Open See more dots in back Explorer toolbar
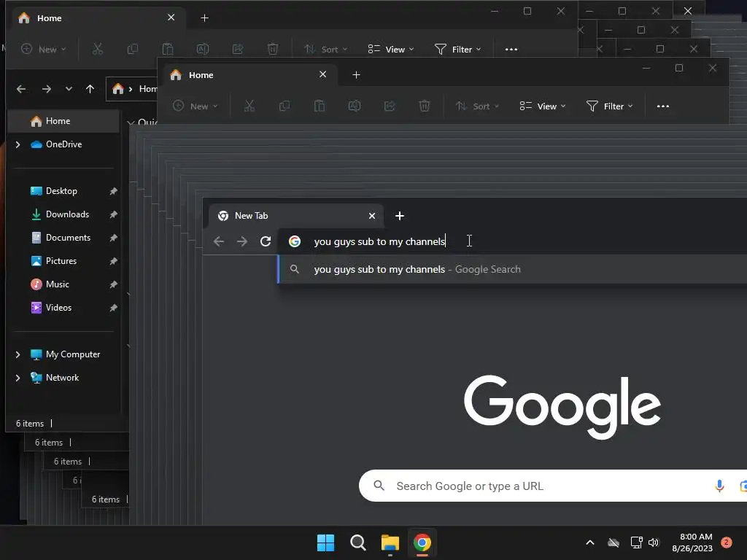This screenshot has width=747, height=560. pos(511,49)
